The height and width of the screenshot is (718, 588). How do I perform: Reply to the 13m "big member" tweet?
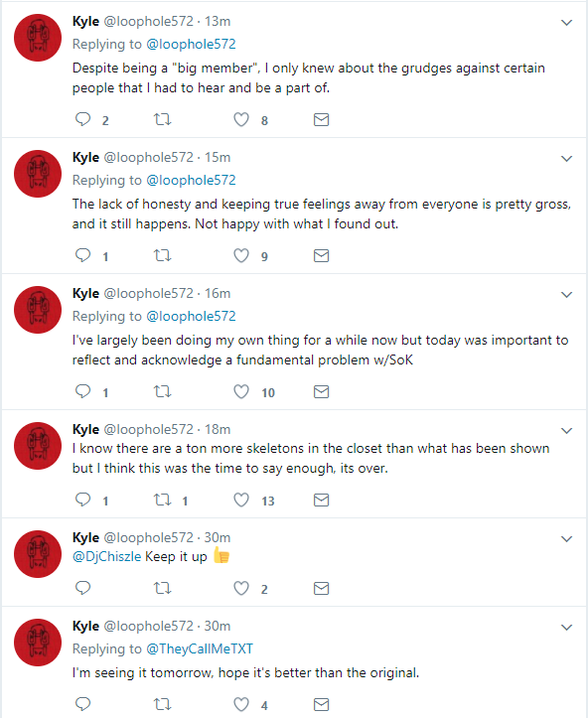click(82, 119)
